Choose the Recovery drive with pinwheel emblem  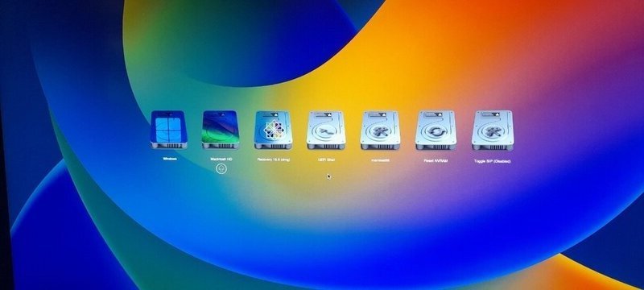[274, 130]
